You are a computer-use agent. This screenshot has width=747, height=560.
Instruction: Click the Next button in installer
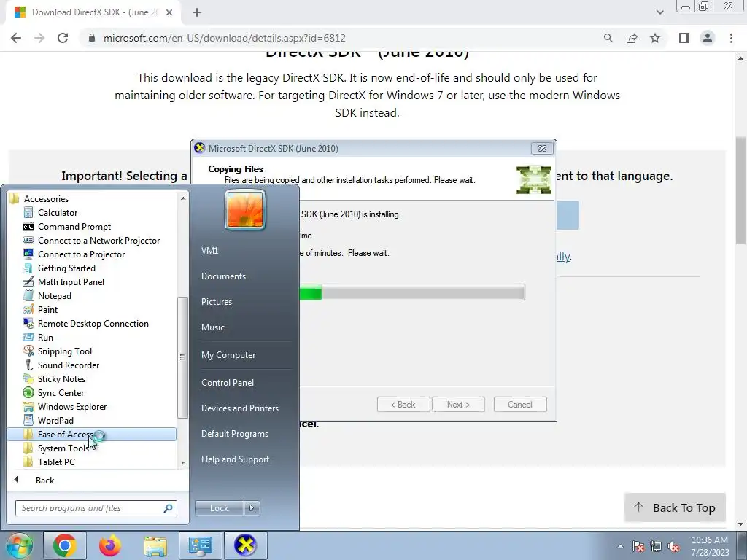[458, 404]
